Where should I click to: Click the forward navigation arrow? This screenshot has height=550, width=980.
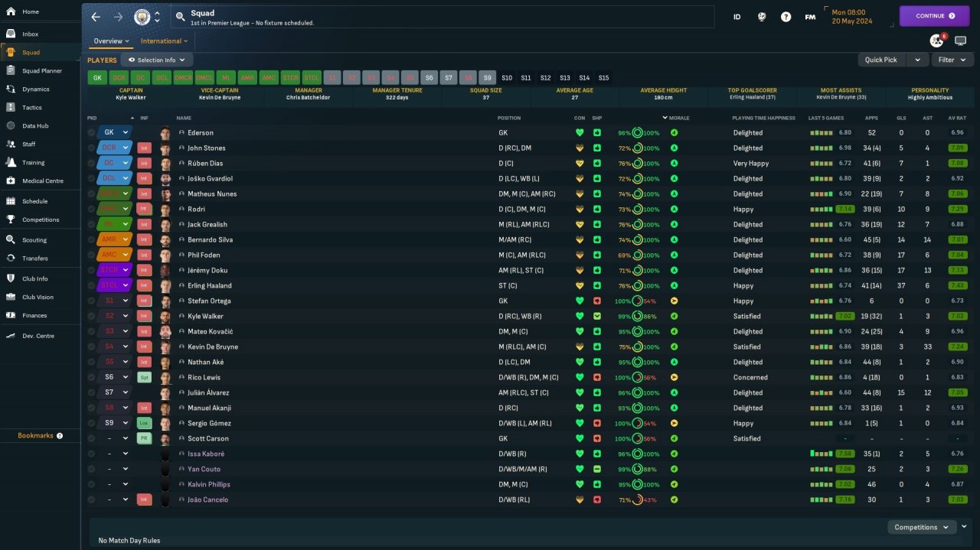tap(118, 17)
